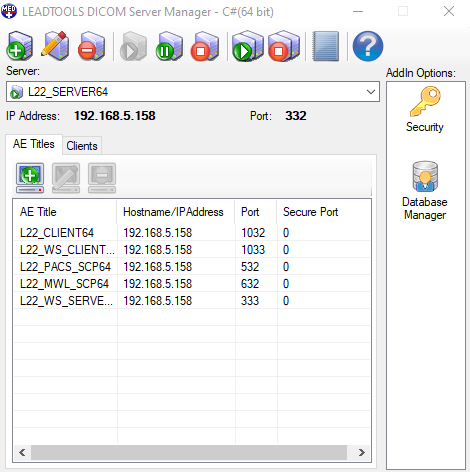This screenshot has height=472, width=470.
Task: Click port value 532 in the table
Action: (x=250, y=267)
